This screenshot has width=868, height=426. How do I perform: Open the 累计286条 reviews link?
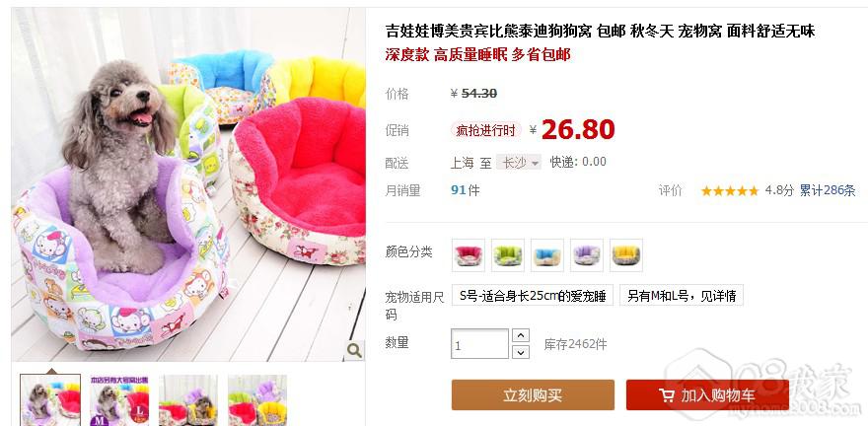coord(828,191)
